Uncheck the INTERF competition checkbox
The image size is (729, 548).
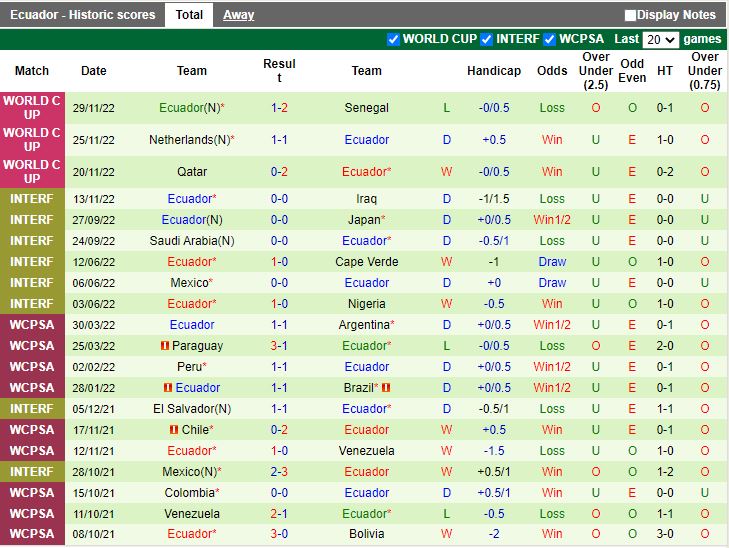click(x=487, y=39)
